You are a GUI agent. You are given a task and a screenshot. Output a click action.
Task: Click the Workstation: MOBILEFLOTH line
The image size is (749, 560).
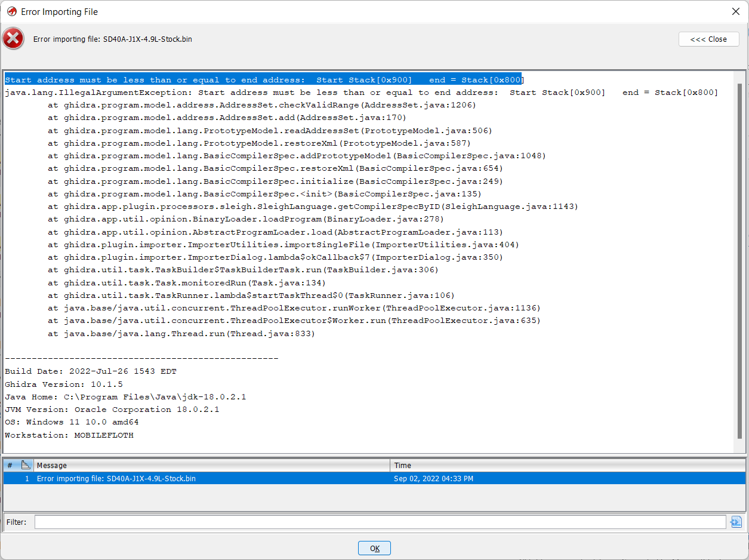point(69,435)
